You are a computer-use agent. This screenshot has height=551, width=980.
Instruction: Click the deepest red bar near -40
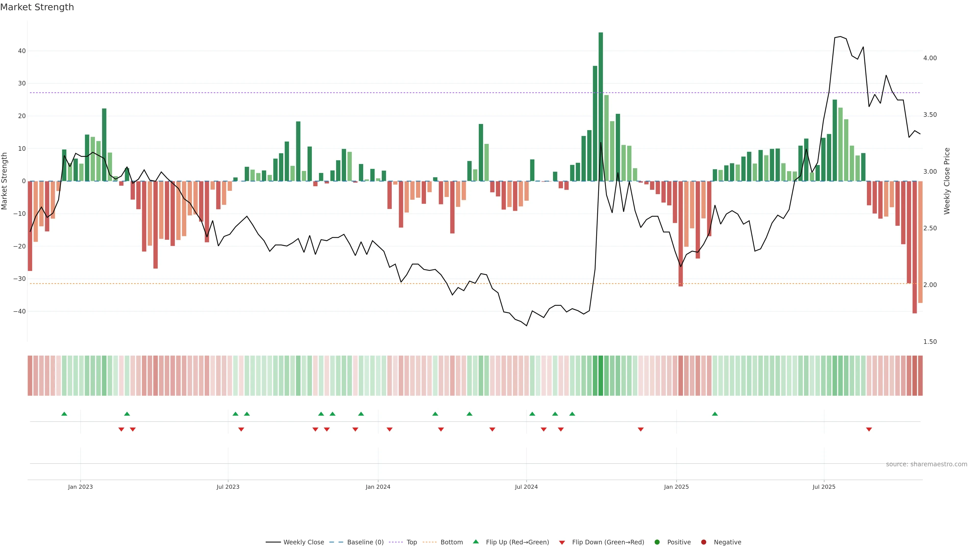[915, 247]
